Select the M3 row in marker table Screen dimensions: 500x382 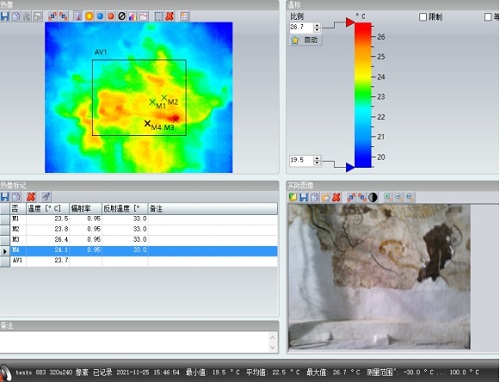139,240
